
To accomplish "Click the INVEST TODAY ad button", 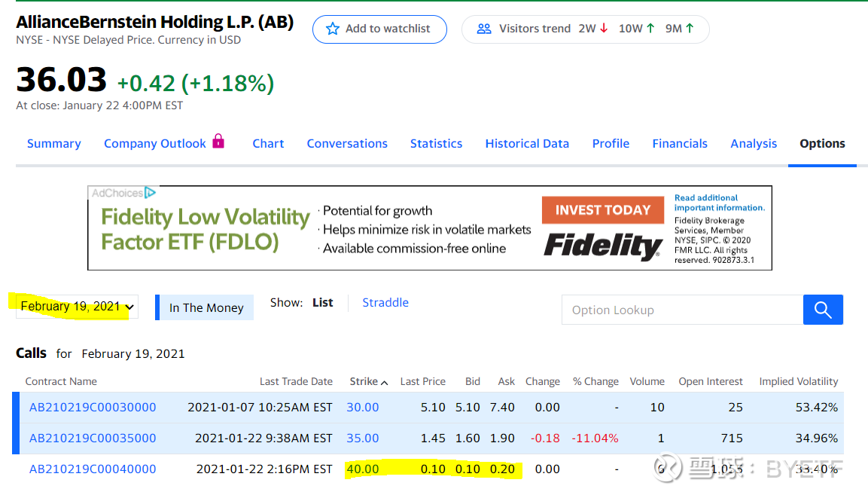I will tap(603, 210).
